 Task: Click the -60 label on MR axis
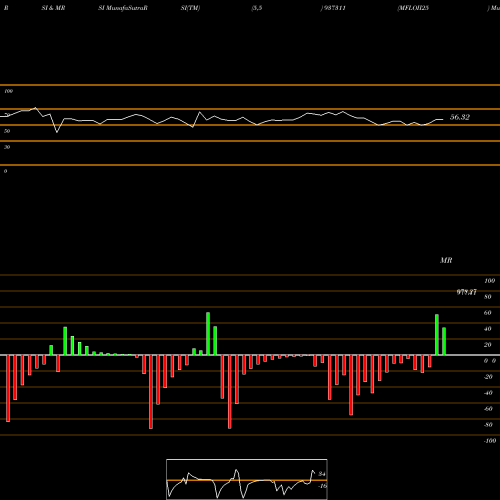pyautogui.click(x=488, y=409)
